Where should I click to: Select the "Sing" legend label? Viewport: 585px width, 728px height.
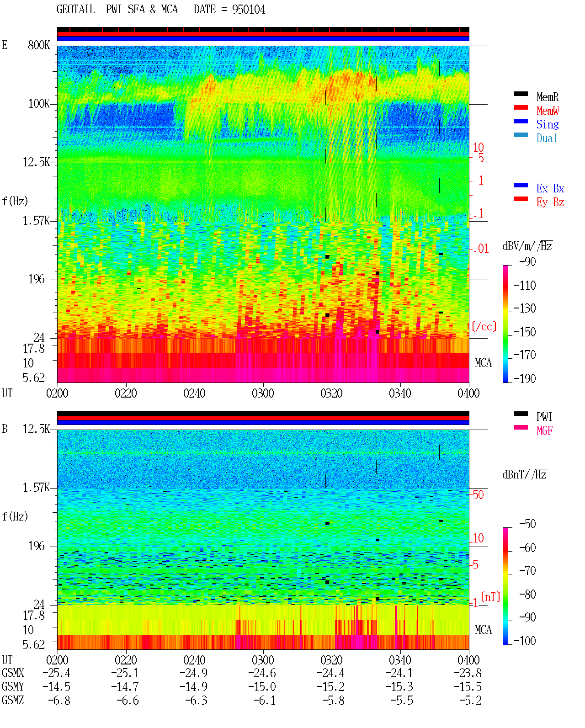[548, 124]
